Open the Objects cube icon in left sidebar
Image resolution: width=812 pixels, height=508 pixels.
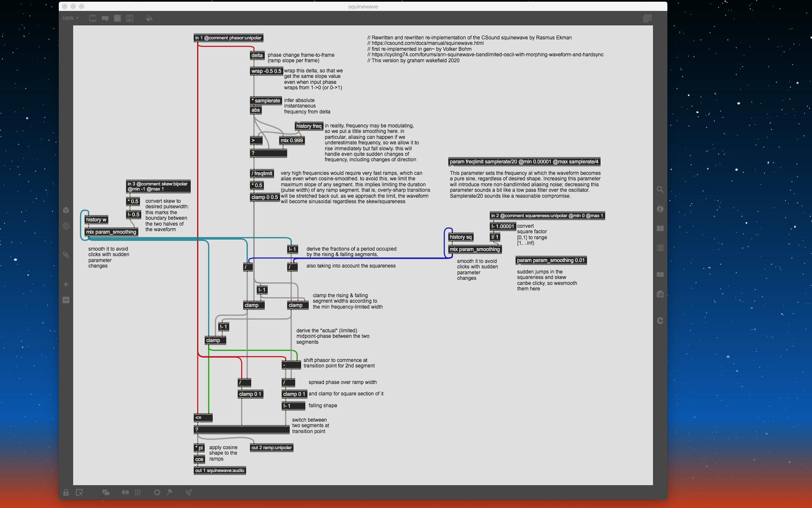tap(66, 210)
